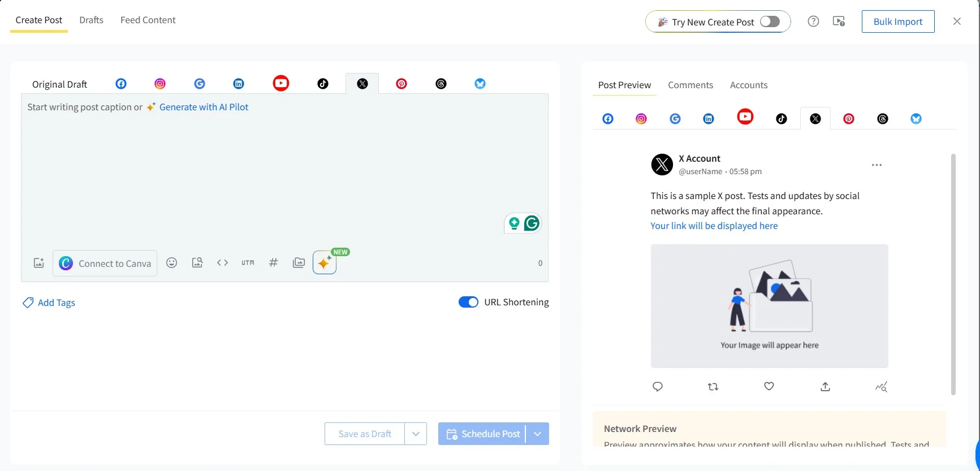980x471 pixels.
Task: Open the hashtag tool
Action: 274,262
